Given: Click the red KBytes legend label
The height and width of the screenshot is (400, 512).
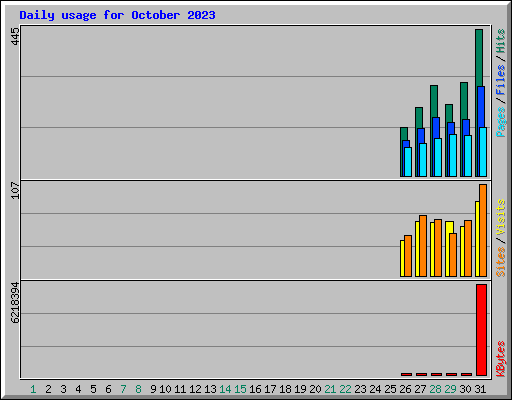Looking at the screenshot, I should (500, 359).
